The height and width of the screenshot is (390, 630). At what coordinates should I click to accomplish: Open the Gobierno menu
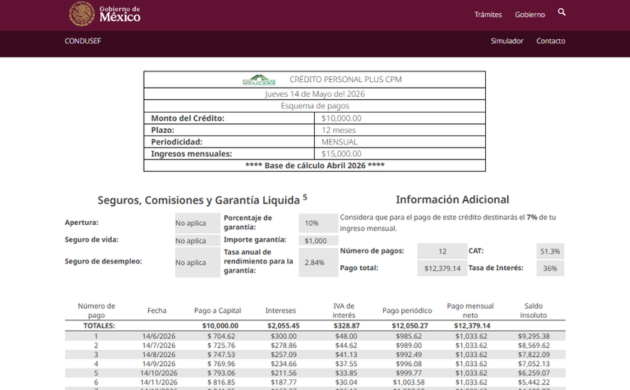pos(530,14)
